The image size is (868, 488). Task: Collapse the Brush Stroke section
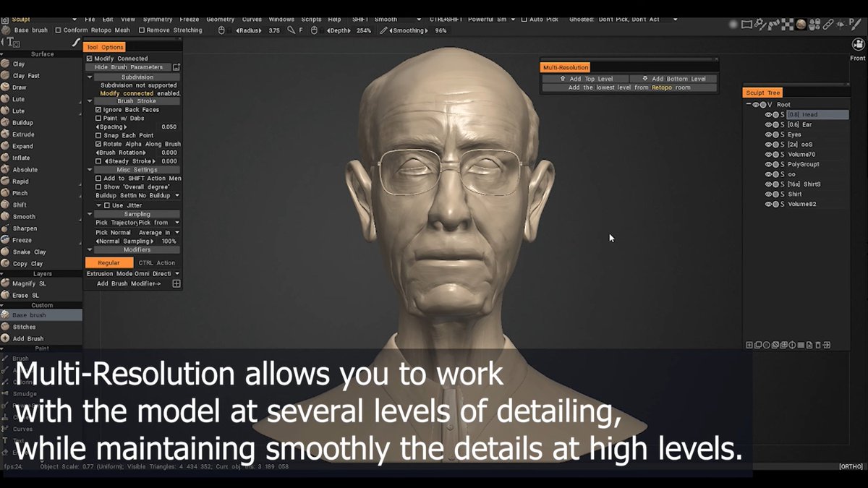[x=90, y=101]
